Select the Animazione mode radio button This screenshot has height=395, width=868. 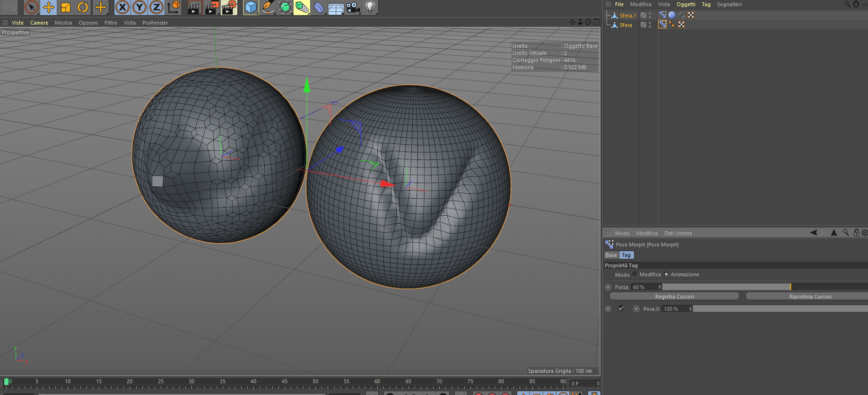point(666,274)
